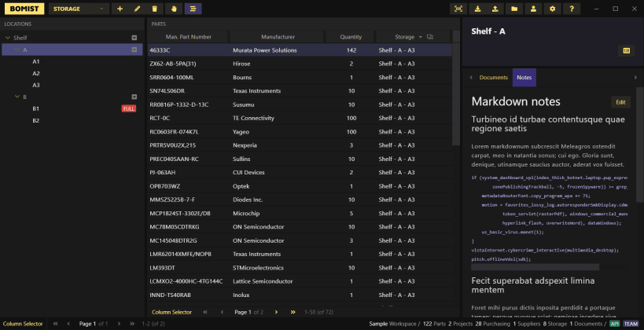
Task: Switch to the Notes tab
Action: (x=524, y=77)
